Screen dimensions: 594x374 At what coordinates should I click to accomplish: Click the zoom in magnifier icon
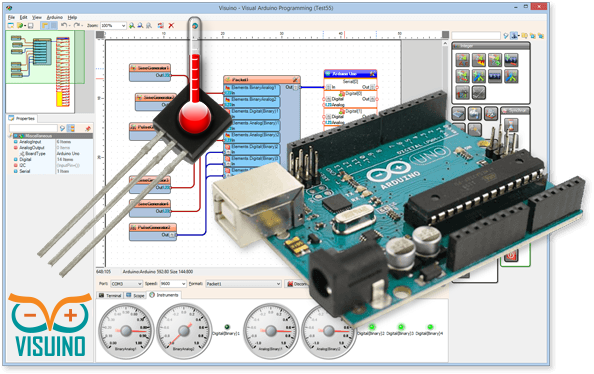tap(132, 25)
